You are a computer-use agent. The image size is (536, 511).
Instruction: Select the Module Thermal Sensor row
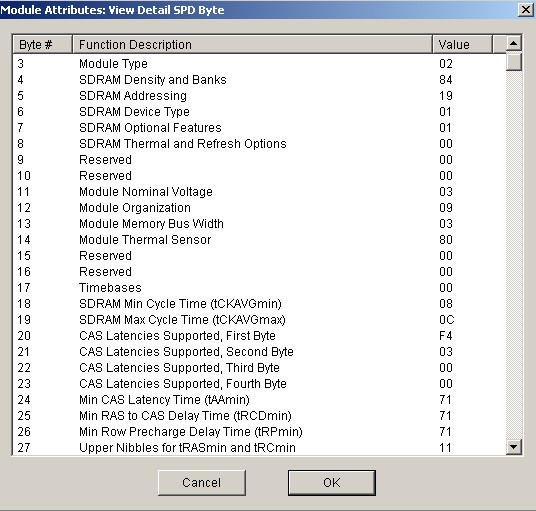pos(259,240)
